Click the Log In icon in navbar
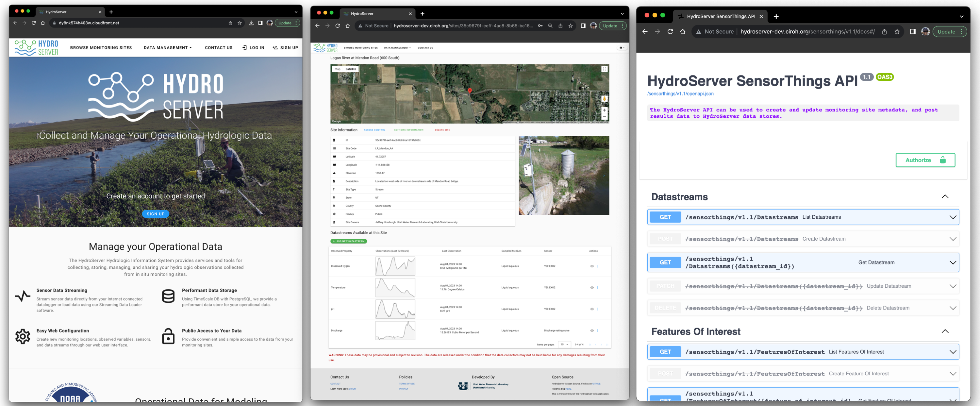This screenshot has height=406, width=980. click(x=245, y=48)
